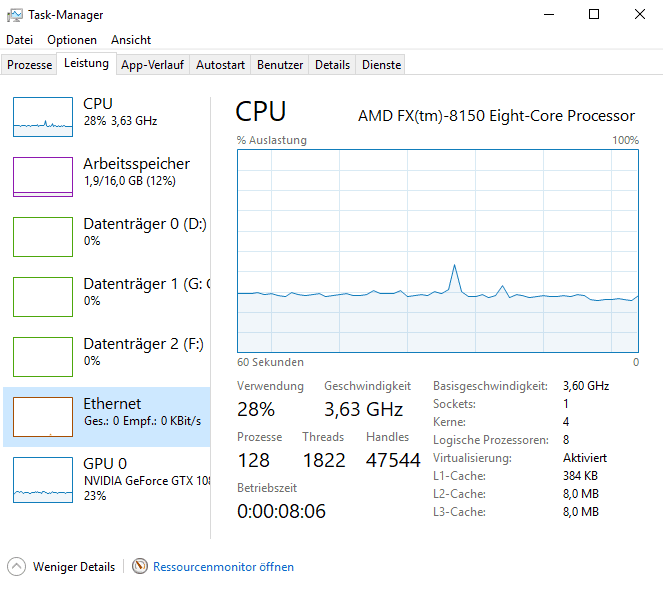Open the Arbeitsspeicher memory graph thumbnail
The width and height of the screenshot is (663, 590).
pos(43,177)
